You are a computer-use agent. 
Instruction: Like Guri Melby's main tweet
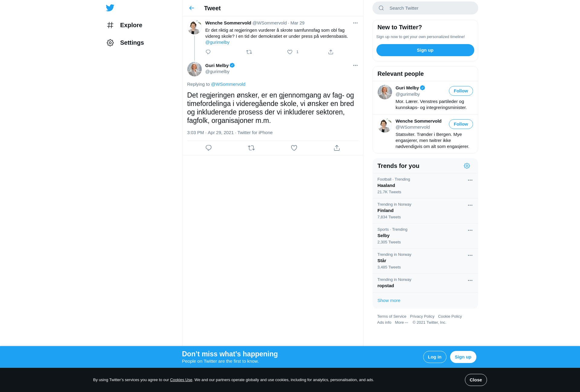[x=294, y=148]
